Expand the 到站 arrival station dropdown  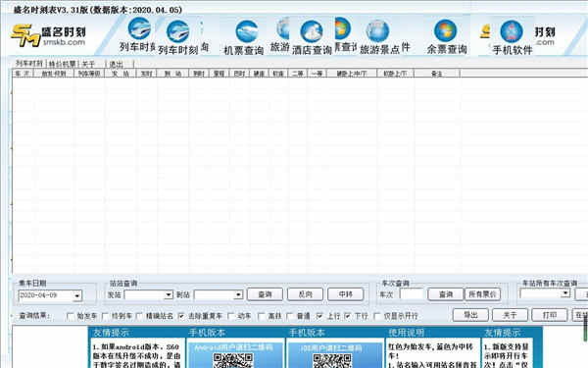[x=238, y=294]
